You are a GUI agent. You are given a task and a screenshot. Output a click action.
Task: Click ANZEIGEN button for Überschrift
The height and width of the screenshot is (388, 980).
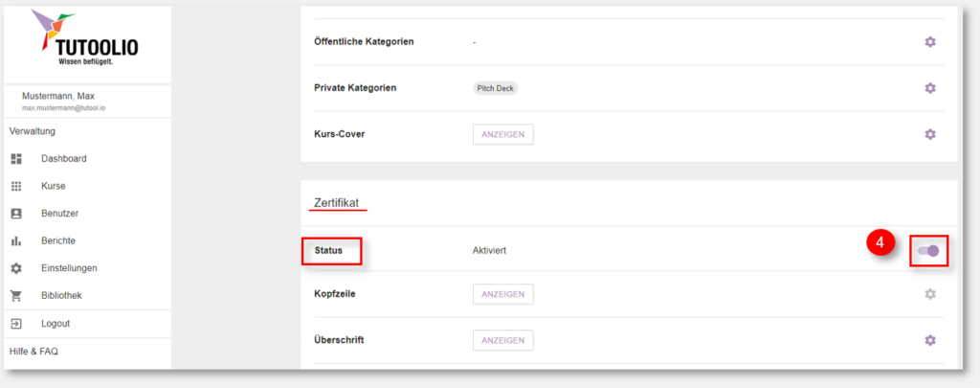tap(503, 340)
